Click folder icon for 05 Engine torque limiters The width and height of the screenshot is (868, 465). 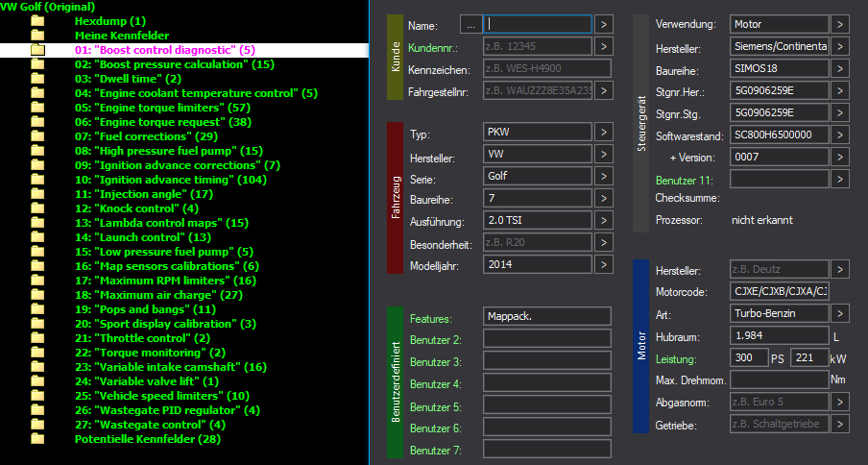click(37, 108)
